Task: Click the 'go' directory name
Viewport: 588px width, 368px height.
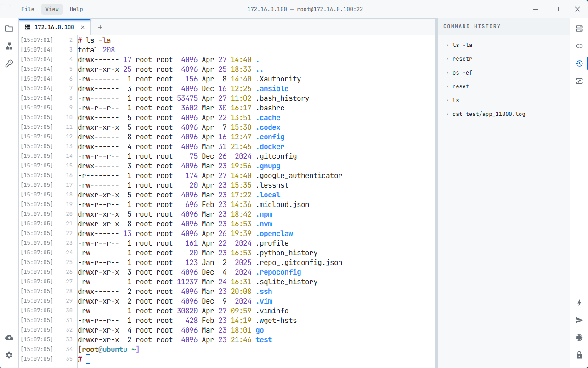Action: pos(260,330)
